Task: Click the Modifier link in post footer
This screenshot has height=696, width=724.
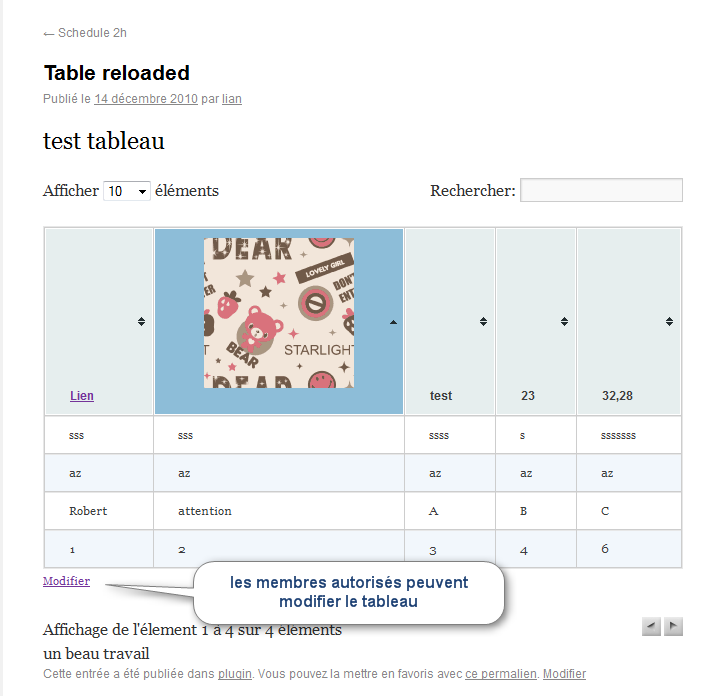Action: 564,674
